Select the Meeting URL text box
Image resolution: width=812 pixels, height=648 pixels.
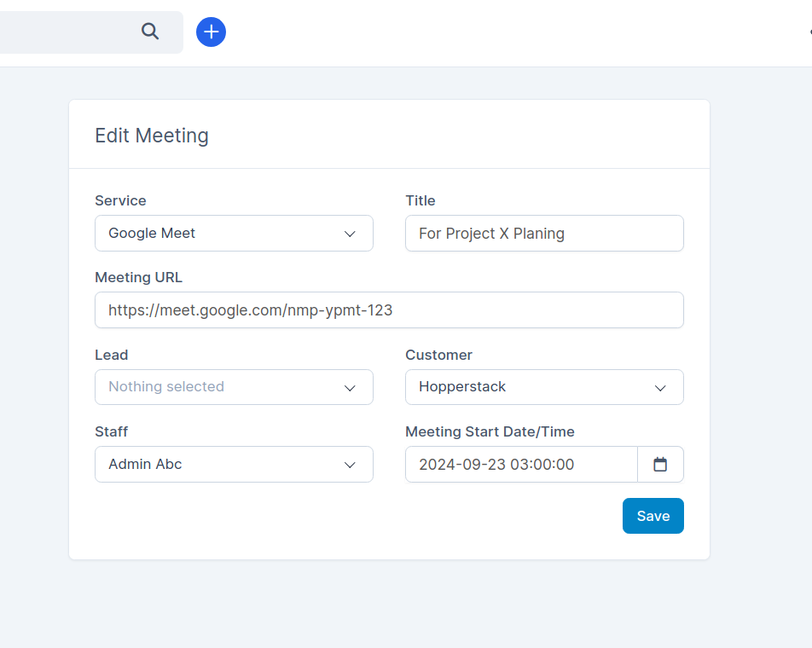pyautogui.click(x=389, y=310)
